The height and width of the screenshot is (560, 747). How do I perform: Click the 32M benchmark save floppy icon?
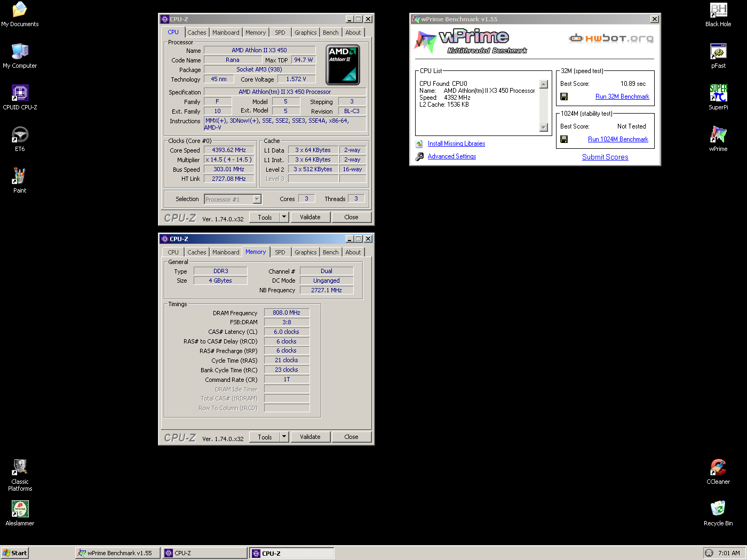pyautogui.click(x=564, y=97)
